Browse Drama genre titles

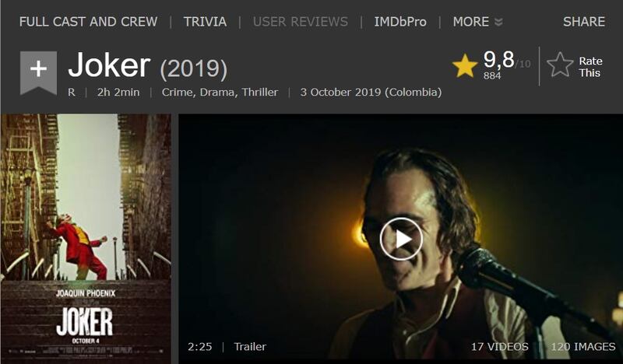(x=219, y=93)
